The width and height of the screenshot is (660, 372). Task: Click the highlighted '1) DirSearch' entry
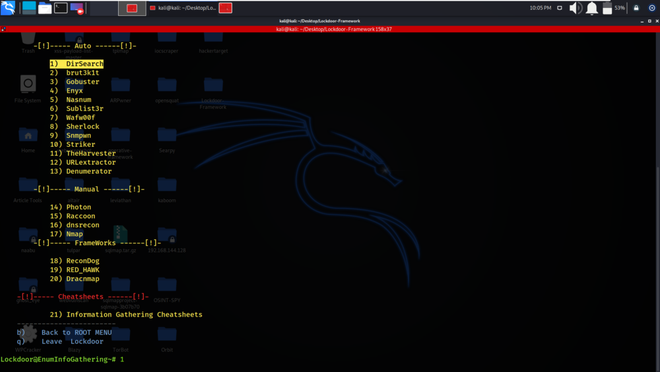77,64
